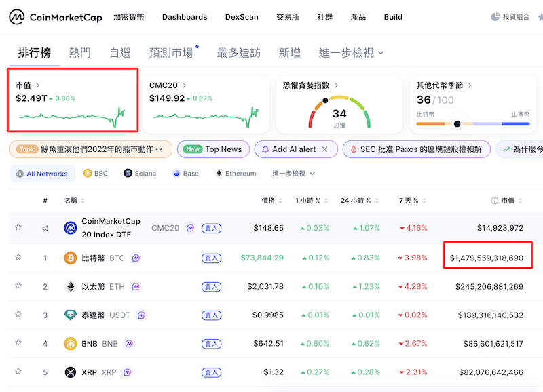Screen dimensions: 543x392
Task: Expand the 進一步檢視 dropdown in the top tabs
Action: [x=351, y=53]
